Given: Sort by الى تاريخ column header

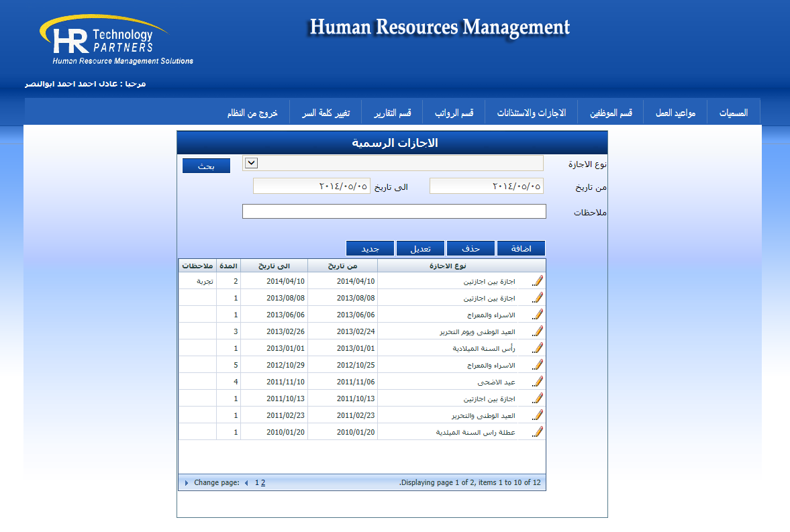Looking at the screenshot, I should pos(274,266).
